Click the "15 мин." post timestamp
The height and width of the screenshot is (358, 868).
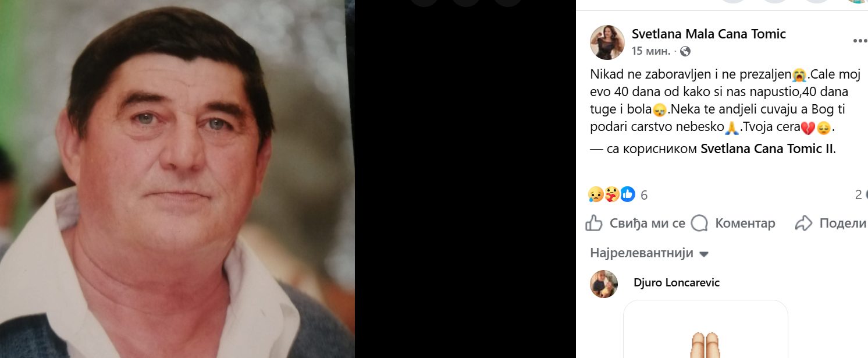point(650,51)
